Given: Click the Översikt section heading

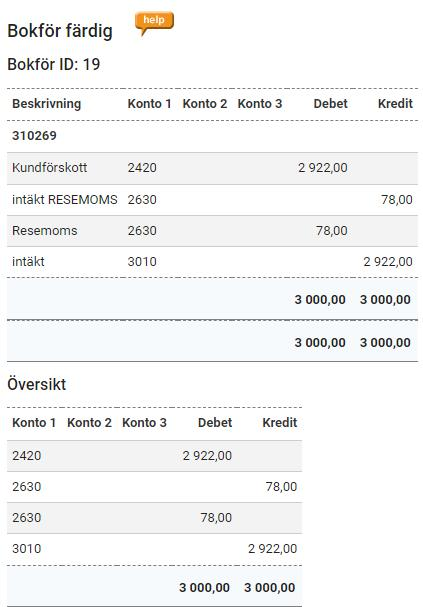Looking at the screenshot, I should 37,384.
